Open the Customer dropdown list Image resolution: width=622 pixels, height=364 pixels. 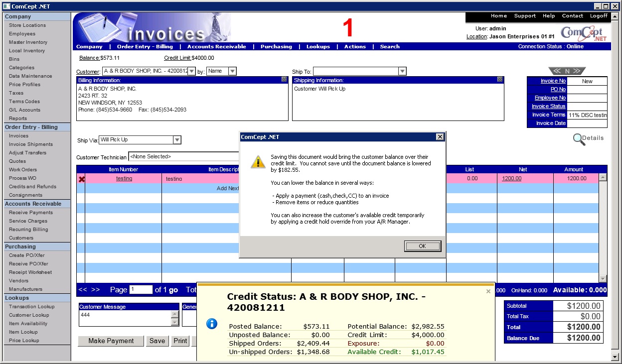[x=191, y=71]
